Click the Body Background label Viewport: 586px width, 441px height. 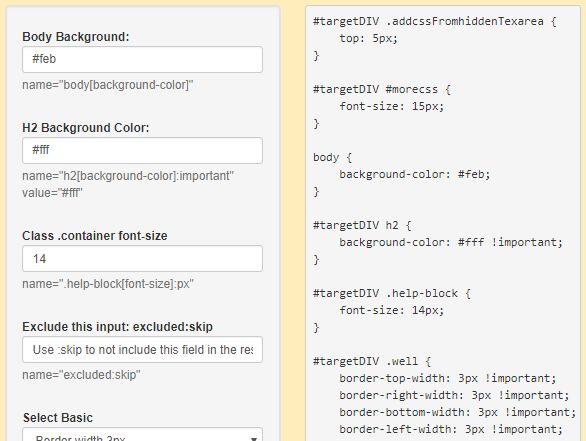[76, 37]
